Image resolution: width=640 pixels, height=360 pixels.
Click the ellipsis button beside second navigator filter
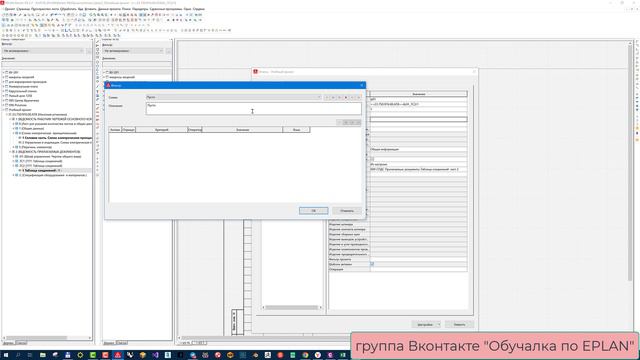tap(168, 51)
